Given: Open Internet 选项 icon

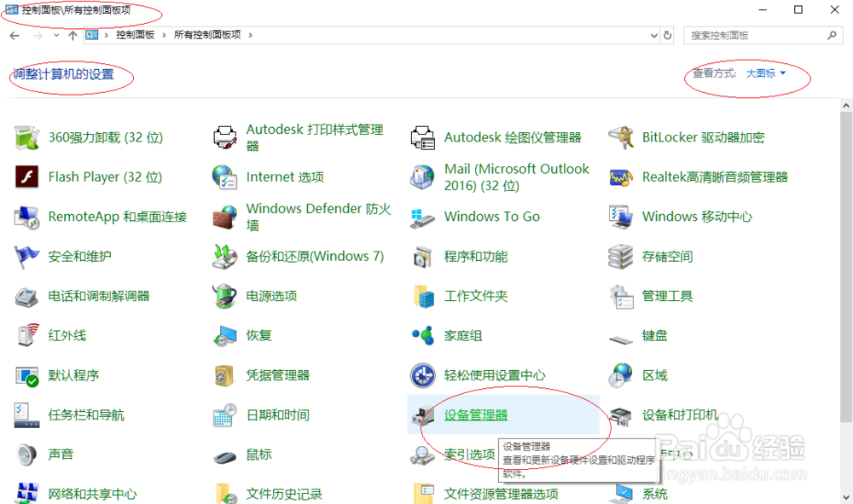Looking at the screenshot, I should point(224,177).
